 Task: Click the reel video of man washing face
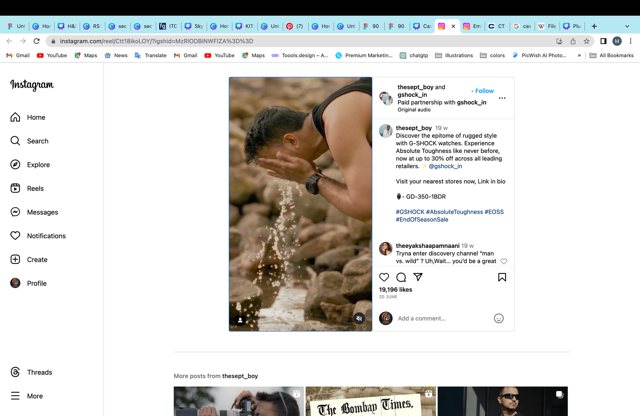coord(300,204)
